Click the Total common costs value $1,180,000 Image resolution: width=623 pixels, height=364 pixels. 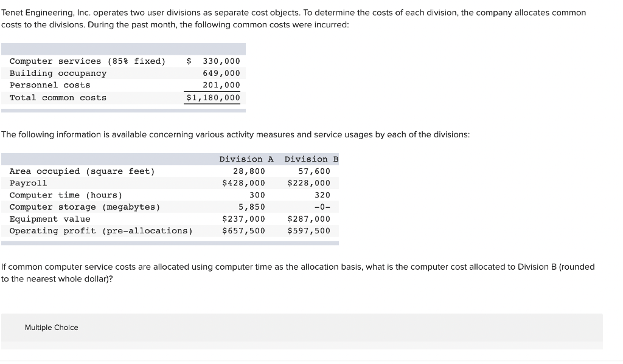click(x=212, y=97)
